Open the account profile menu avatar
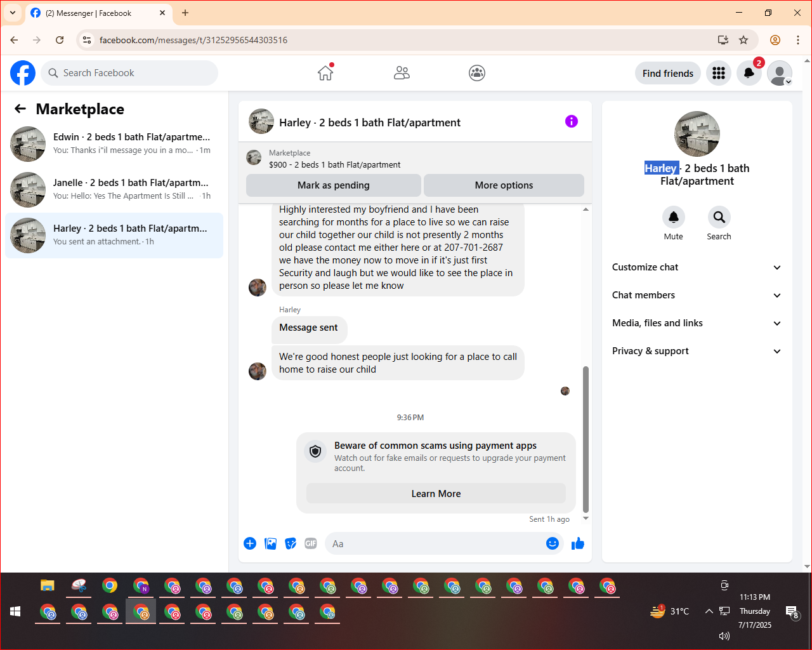The image size is (812, 650). [780, 73]
